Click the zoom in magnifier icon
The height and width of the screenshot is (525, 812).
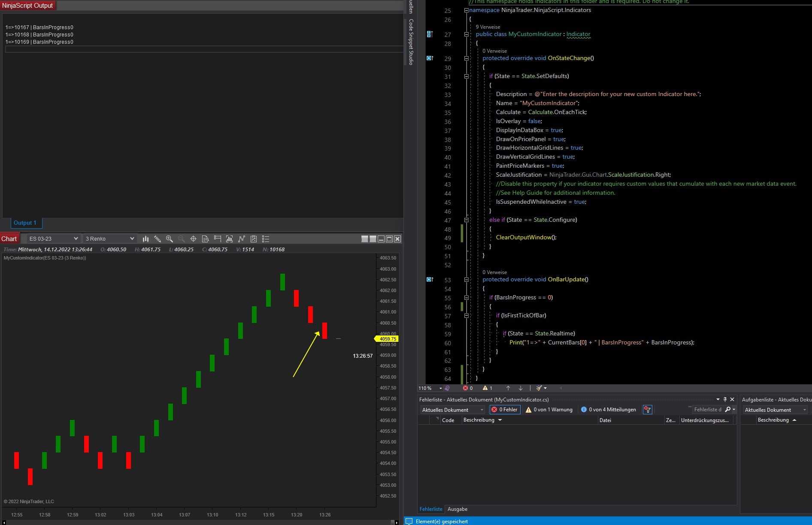click(x=170, y=239)
